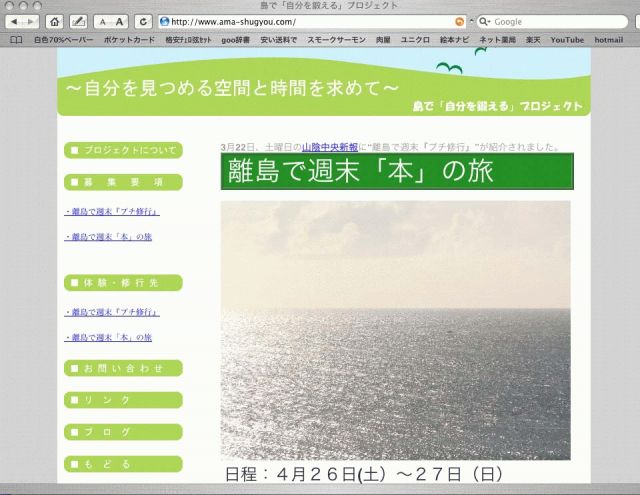The width and height of the screenshot is (640, 495).
Task: Go to the Home page icon
Action: (53, 21)
